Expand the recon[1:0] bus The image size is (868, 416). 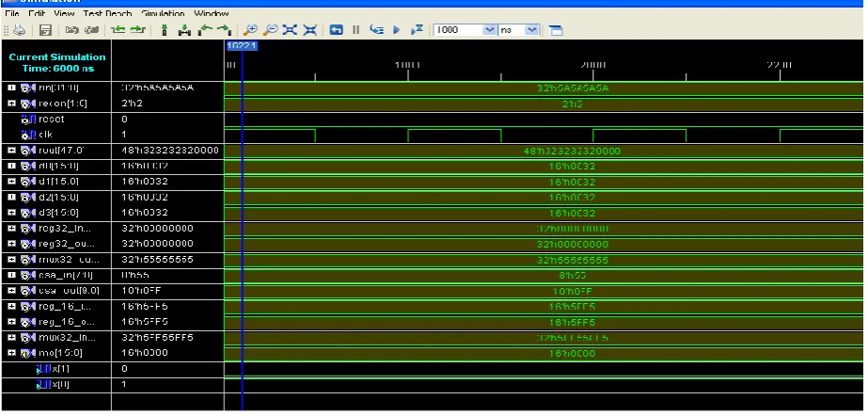(11, 104)
